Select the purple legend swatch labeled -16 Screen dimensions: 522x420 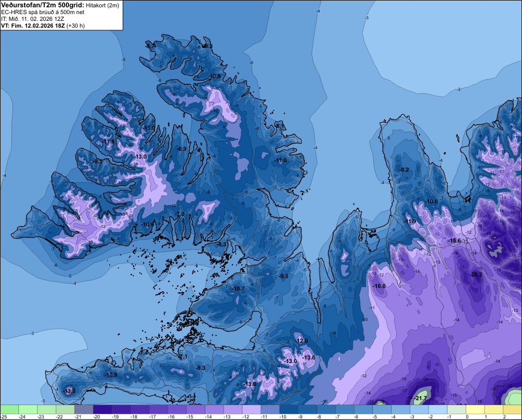(177, 409)
